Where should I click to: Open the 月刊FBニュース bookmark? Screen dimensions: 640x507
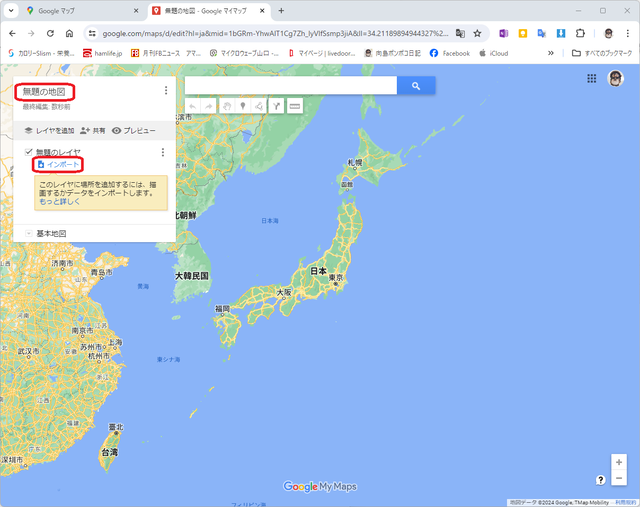[x=166, y=53]
